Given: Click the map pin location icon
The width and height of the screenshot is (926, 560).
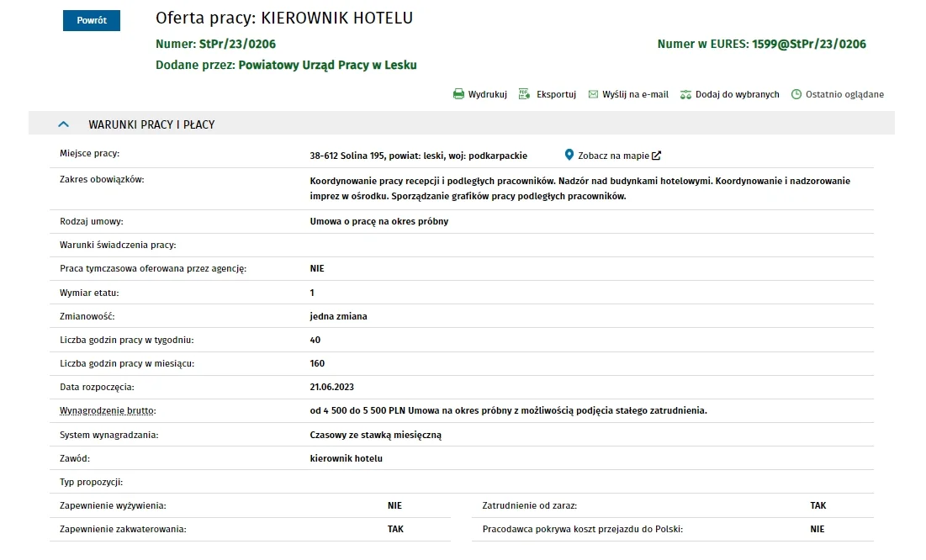Looking at the screenshot, I should coord(569,155).
